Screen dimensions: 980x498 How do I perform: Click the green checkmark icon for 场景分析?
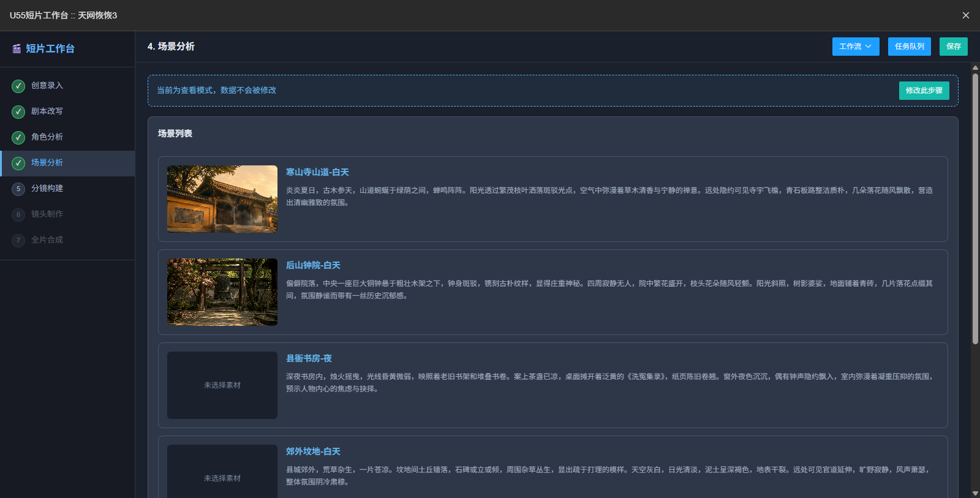click(x=18, y=163)
